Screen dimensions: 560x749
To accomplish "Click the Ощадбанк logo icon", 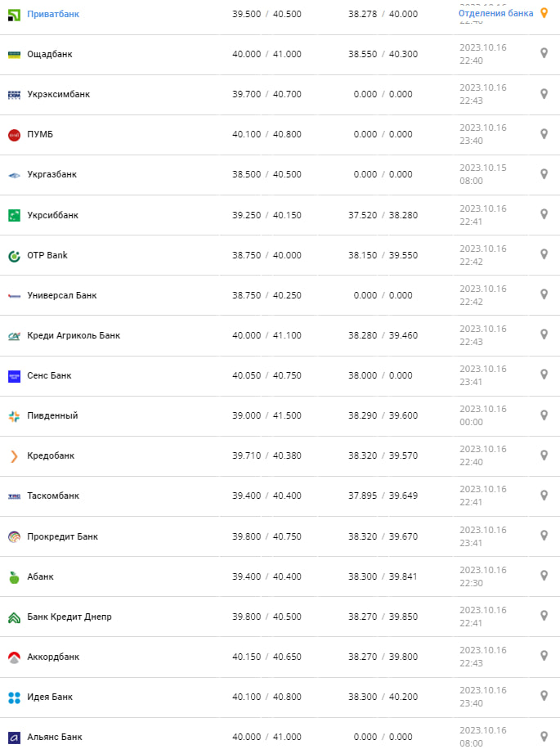I will click(14, 54).
